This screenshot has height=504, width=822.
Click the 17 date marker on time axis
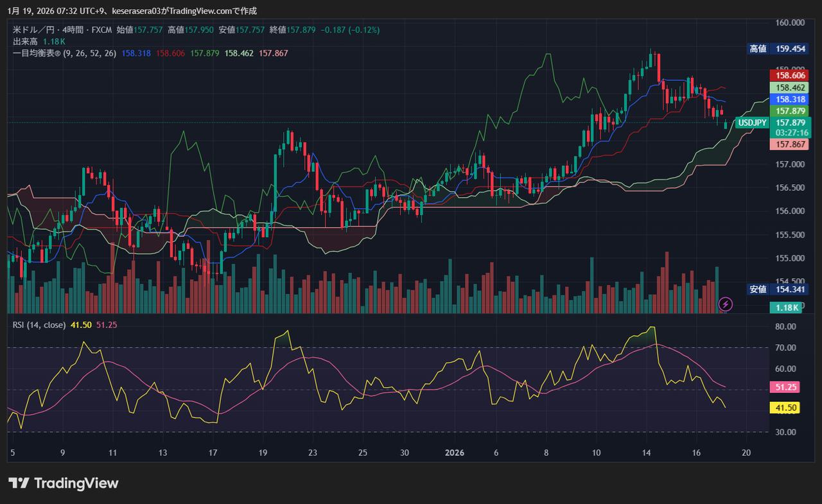(x=213, y=453)
